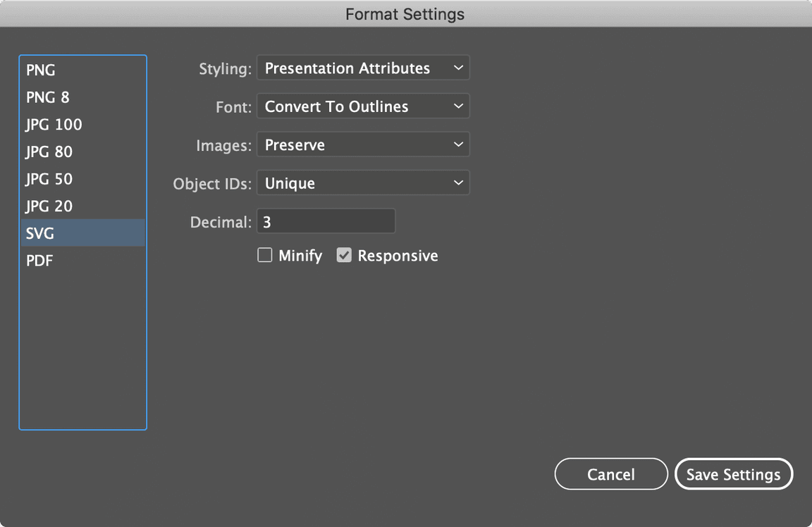Image resolution: width=812 pixels, height=527 pixels.
Task: Disable the Responsive checkbox
Action: 344,255
